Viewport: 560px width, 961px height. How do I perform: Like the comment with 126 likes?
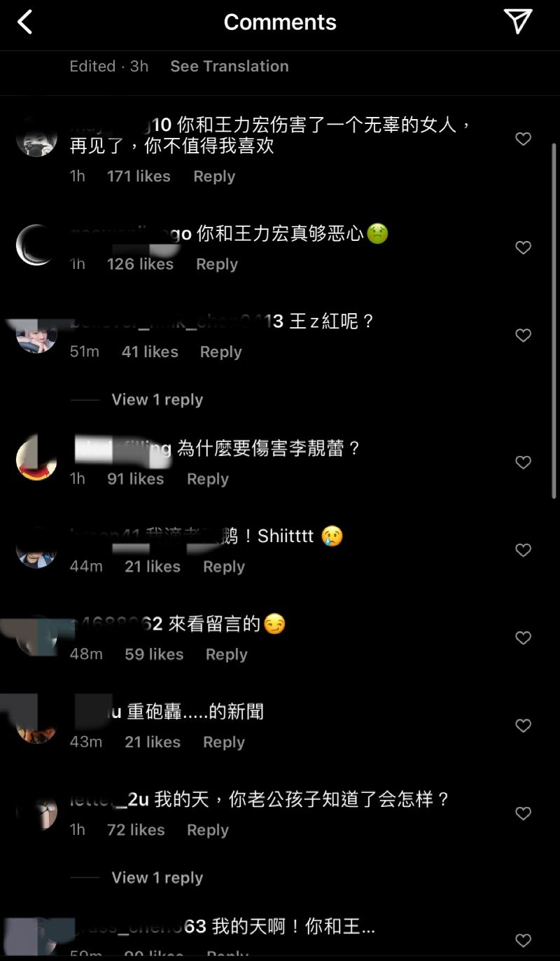523,248
